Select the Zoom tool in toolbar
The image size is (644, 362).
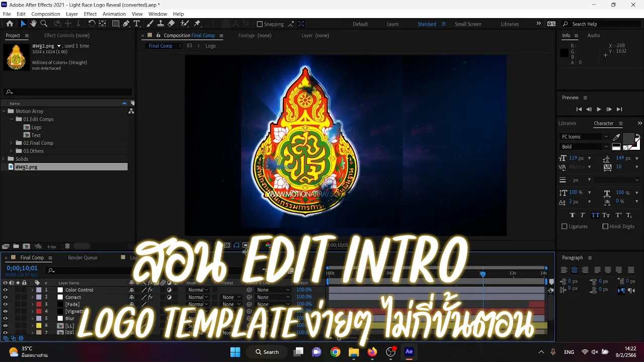(x=44, y=24)
